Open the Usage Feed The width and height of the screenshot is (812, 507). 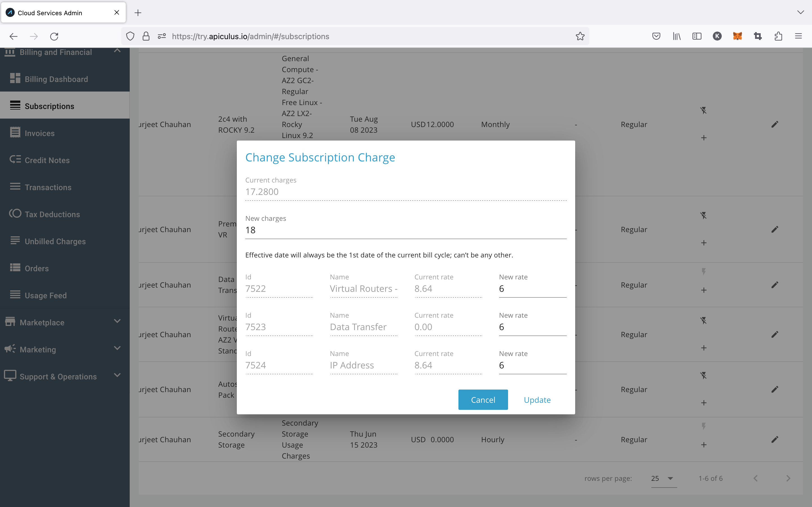click(45, 295)
